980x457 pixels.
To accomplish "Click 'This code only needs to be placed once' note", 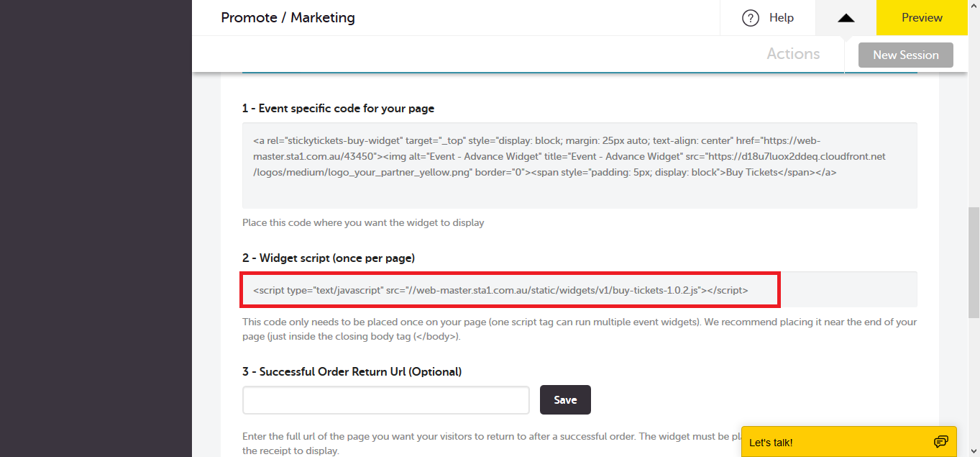I will tap(580, 329).
